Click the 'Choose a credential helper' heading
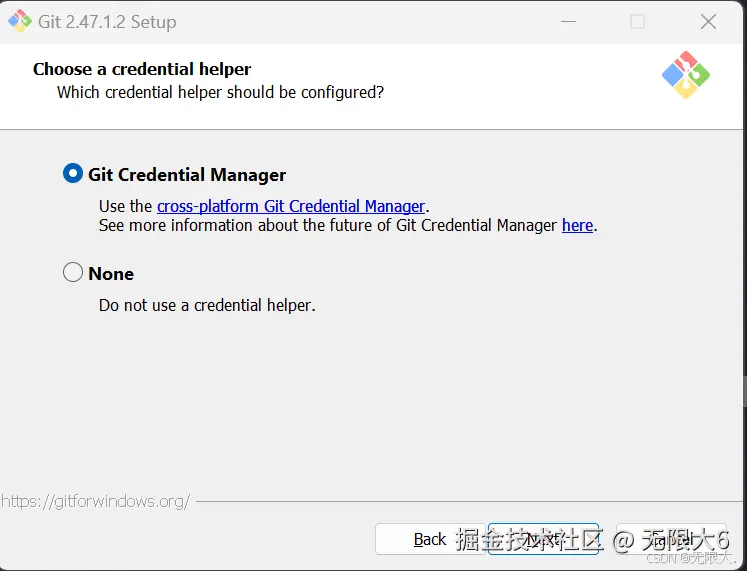The width and height of the screenshot is (747, 571). (142, 70)
